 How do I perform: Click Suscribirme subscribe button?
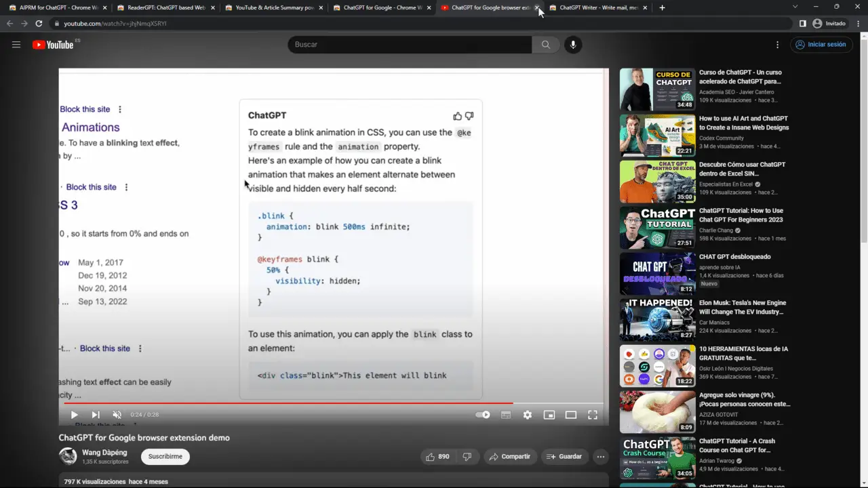(165, 457)
